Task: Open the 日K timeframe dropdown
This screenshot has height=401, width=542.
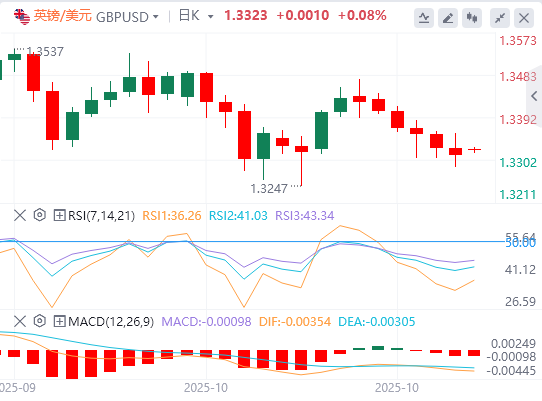Action: pyautogui.click(x=196, y=16)
